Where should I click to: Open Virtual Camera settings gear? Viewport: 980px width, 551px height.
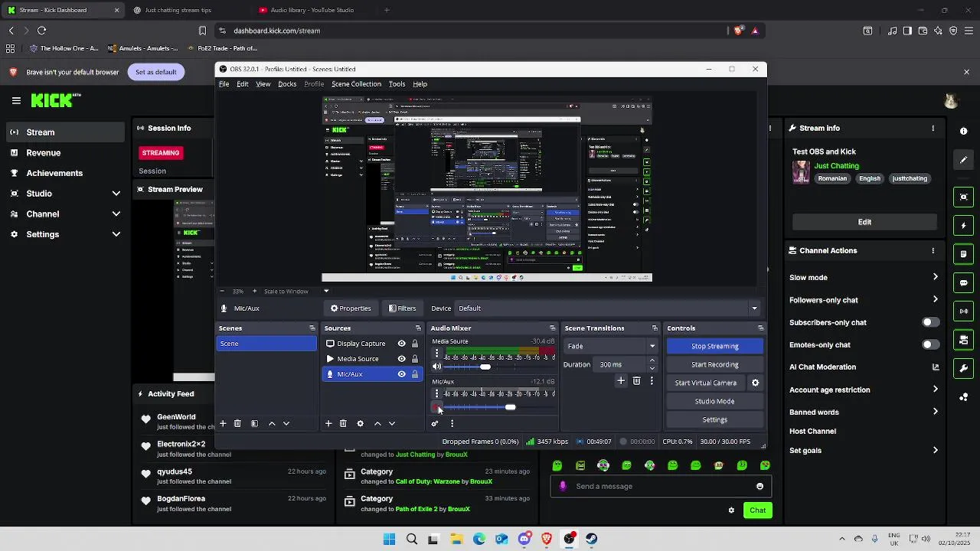click(755, 383)
